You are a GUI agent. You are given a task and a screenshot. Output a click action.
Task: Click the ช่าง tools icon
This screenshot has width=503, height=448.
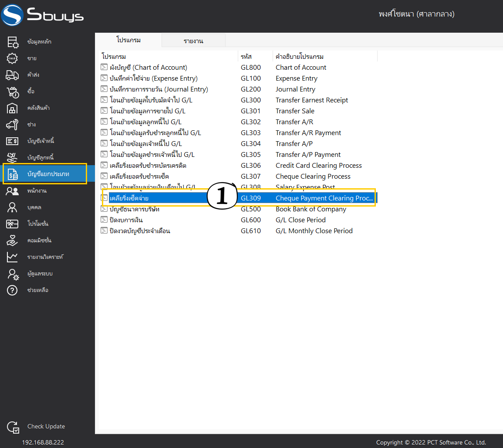pos(12,125)
